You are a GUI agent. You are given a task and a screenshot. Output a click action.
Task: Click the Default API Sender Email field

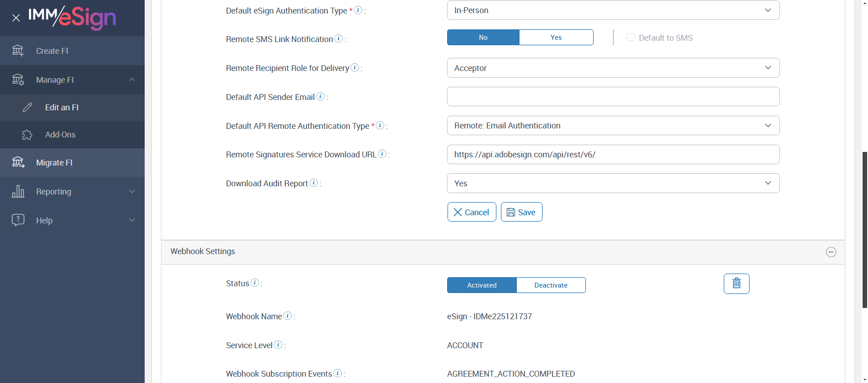pos(613,97)
